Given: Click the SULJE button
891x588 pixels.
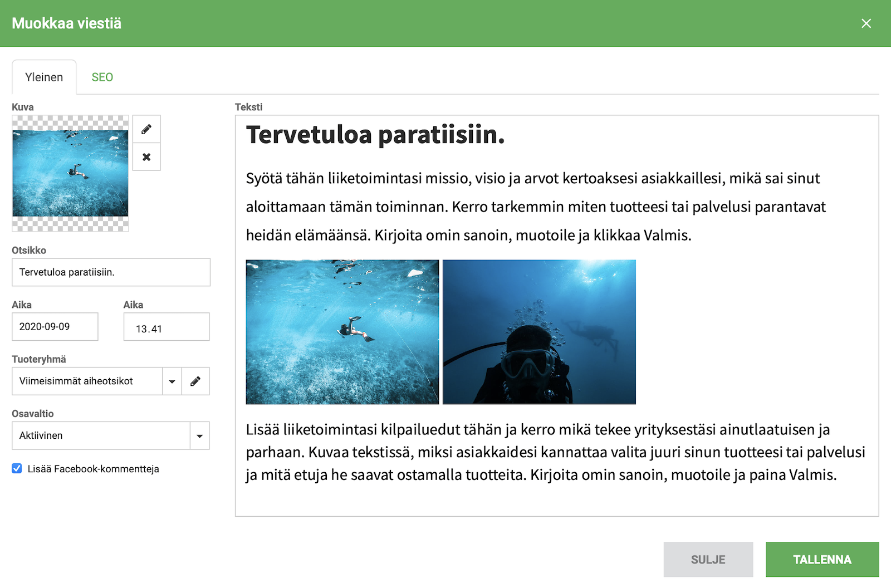Looking at the screenshot, I should point(708,560).
